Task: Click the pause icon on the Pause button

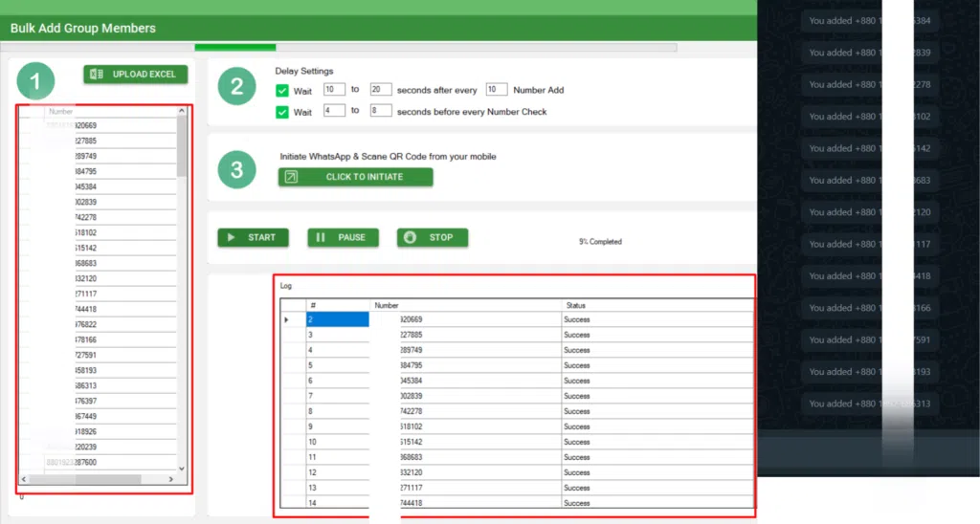Action: tap(321, 237)
